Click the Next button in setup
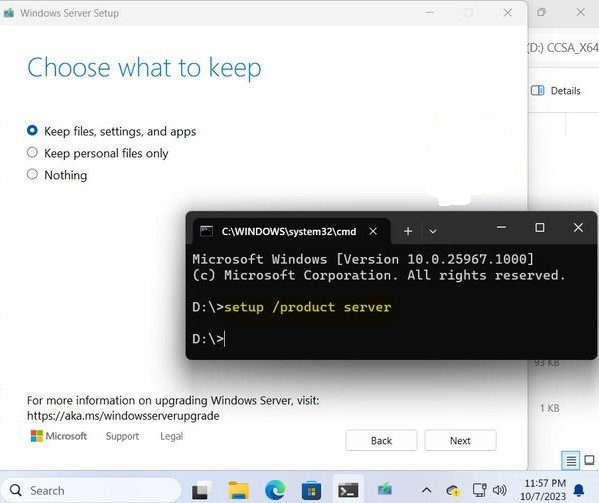 460,440
